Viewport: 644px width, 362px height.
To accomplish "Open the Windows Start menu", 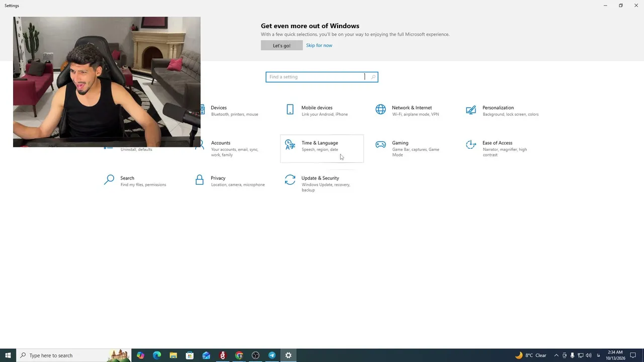I will coord(8,355).
